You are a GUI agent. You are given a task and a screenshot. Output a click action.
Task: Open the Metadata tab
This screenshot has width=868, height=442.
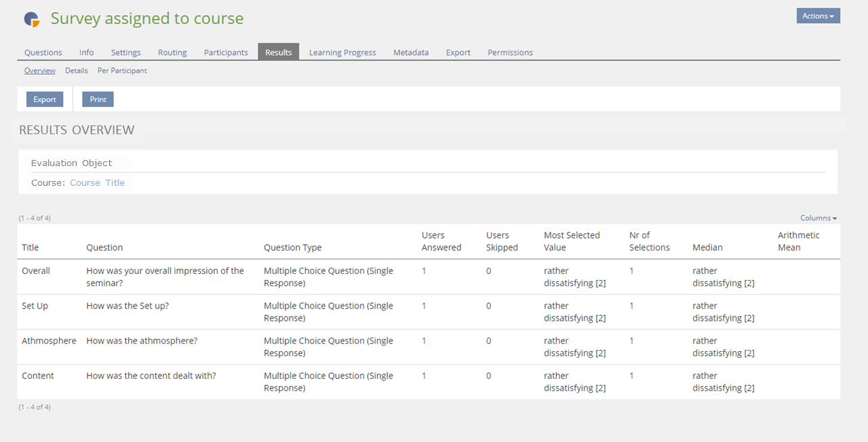click(411, 52)
